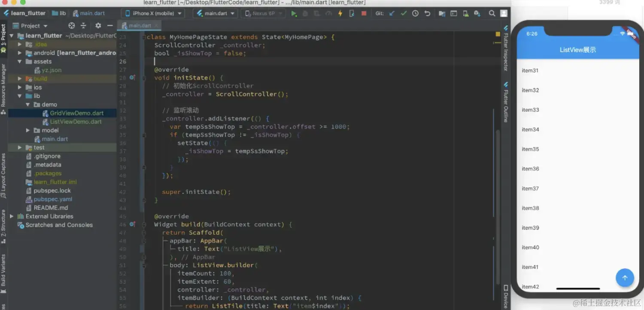644x310 pixels.
Task: Select GridViewDemo.dart in the project tree
Action: coord(77,113)
